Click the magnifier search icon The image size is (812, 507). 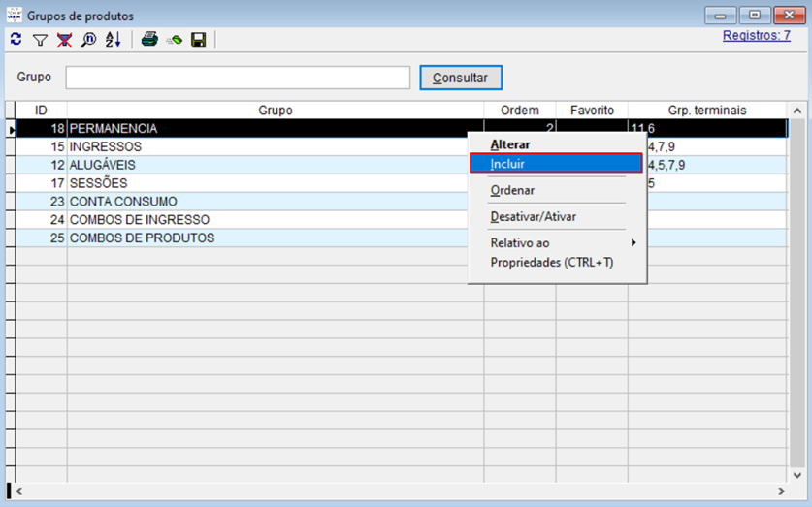88,40
